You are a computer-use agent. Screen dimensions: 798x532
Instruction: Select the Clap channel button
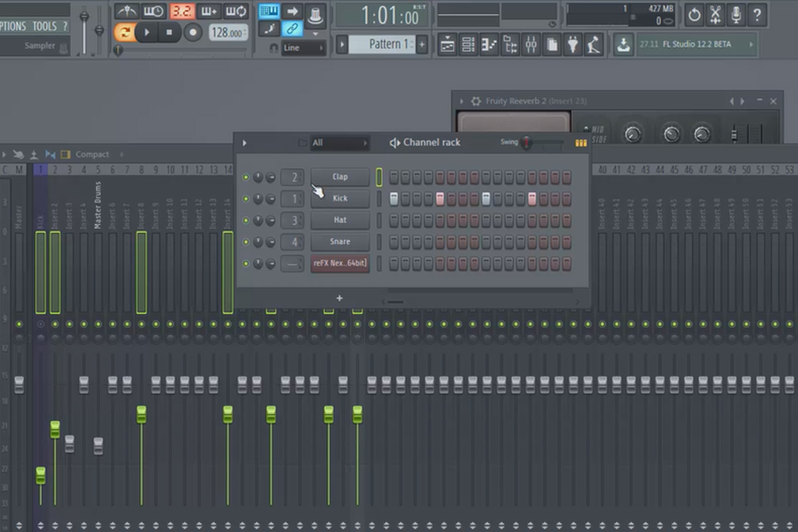pos(340,177)
